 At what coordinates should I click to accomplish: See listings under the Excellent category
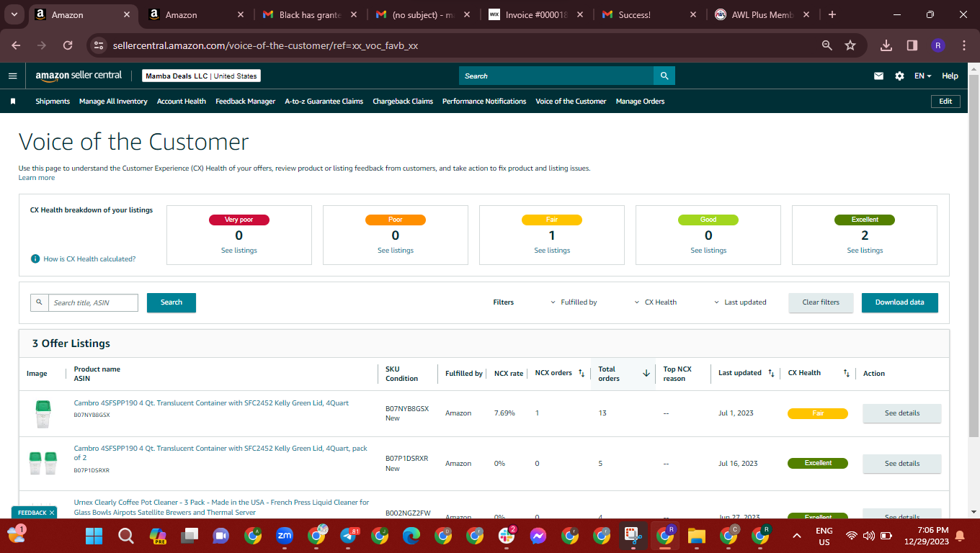865,251
